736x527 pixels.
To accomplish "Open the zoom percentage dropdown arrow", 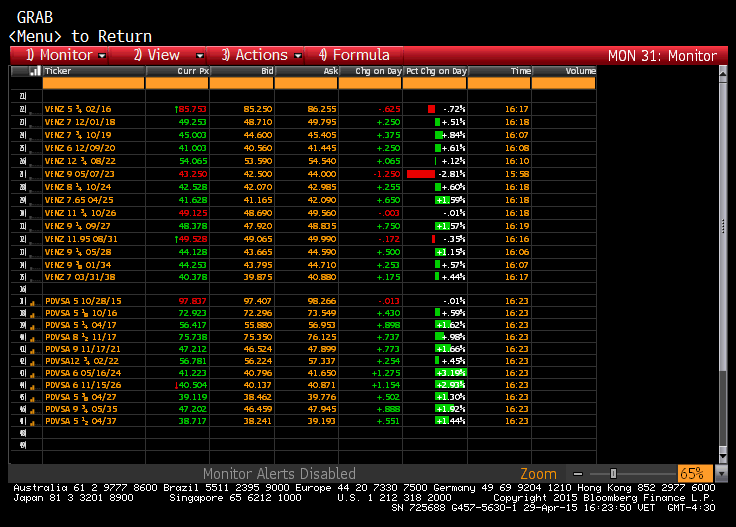I will (721, 474).
